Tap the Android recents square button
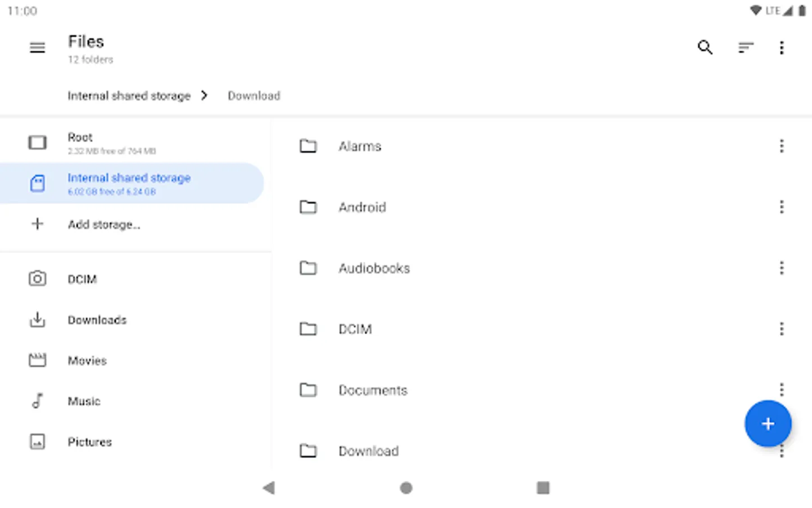This screenshot has height=508, width=812. (x=543, y=488)
